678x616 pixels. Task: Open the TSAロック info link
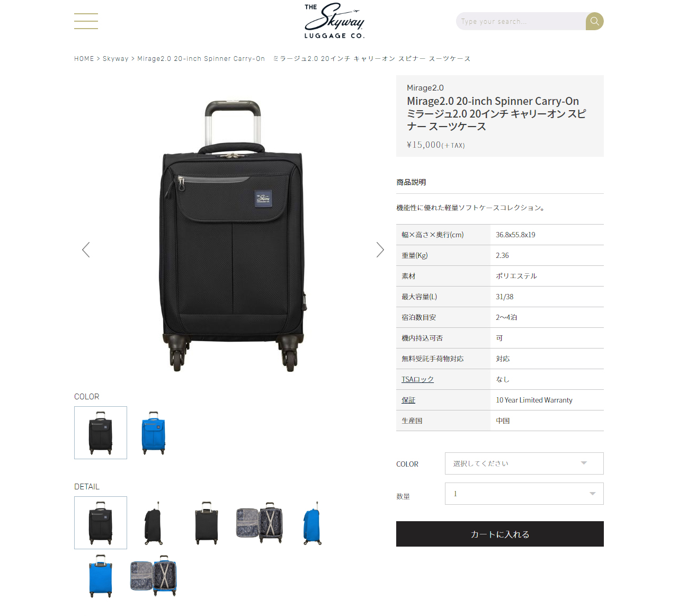coord(417,379)
